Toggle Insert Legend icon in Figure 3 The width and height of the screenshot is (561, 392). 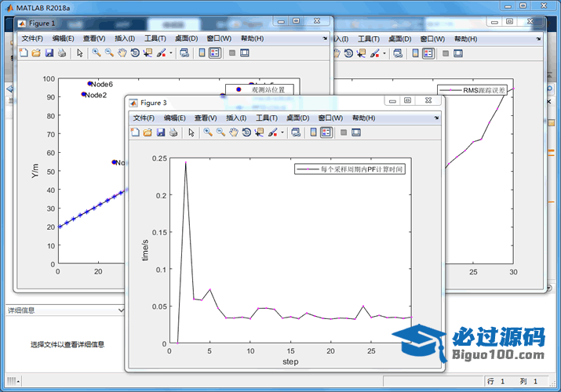326,132
